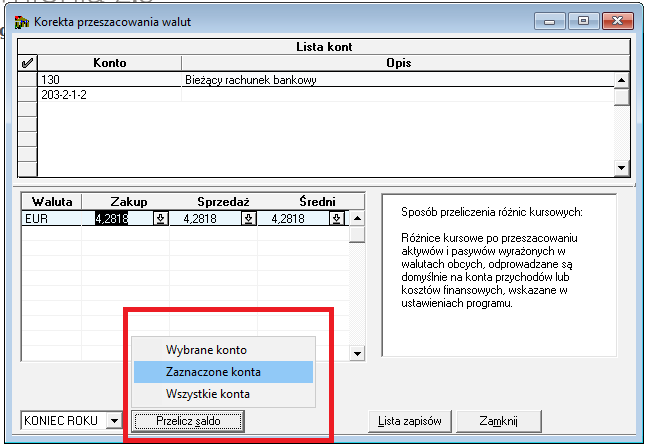Click the 'Zamknij' button
The image size is (646, 447).
click(499, 421)
